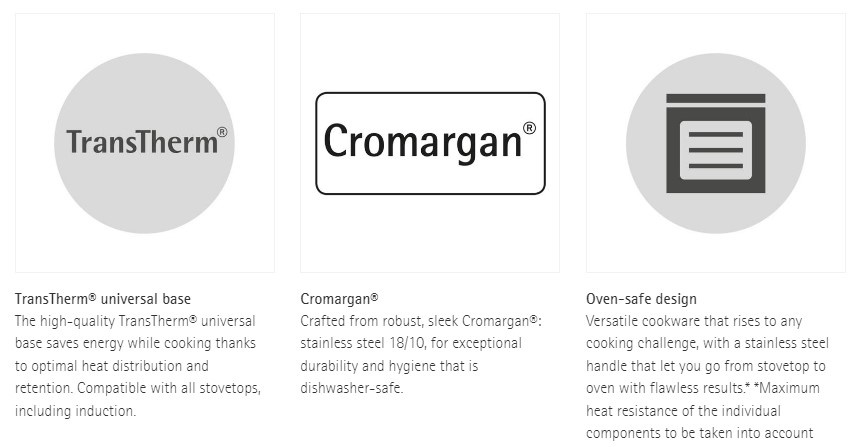Image resolution: width=862 pixels, height=447 pixels.
Task: Click the registered symbol on the TransTherm logo
Action: (222, 132)
